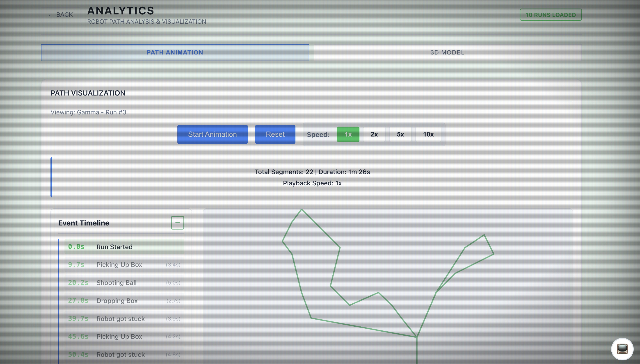The width and height of the screenshot is (640, 364).
Task: Set playback speed to 2x
Action: coord(374,134)
